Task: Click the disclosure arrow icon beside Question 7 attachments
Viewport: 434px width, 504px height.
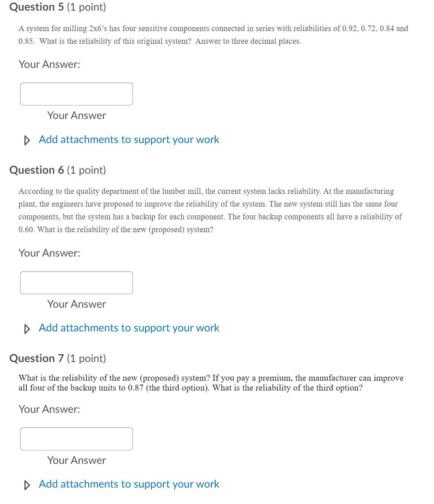Action: [27, 485]
